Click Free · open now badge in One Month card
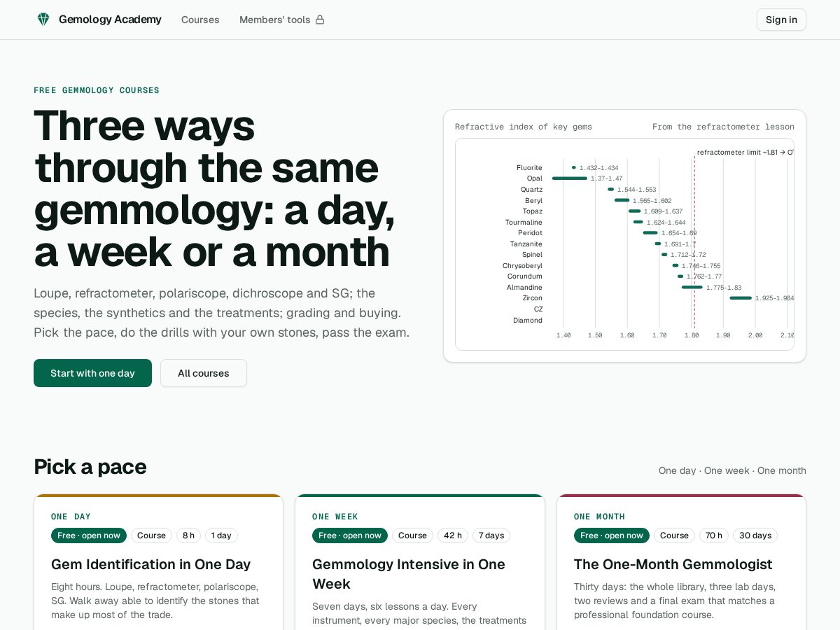 [x=612, y=535]
